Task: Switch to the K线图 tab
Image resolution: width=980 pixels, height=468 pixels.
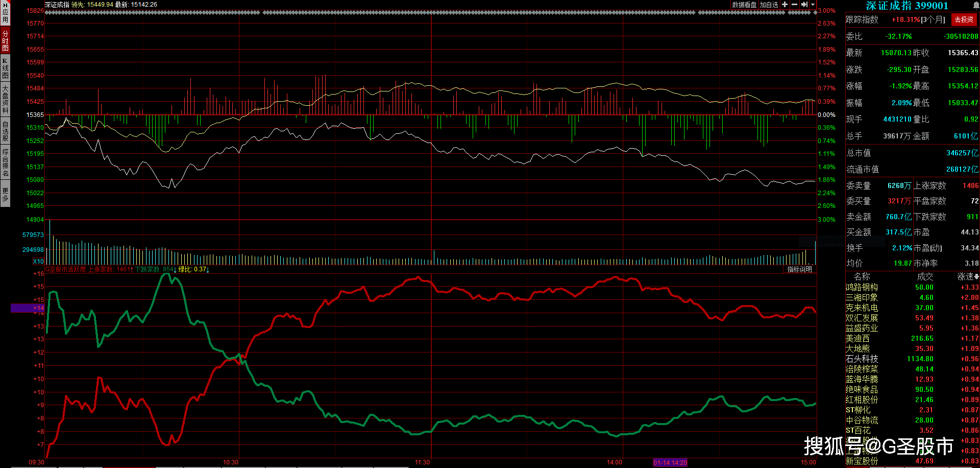Action: (5, 68)
